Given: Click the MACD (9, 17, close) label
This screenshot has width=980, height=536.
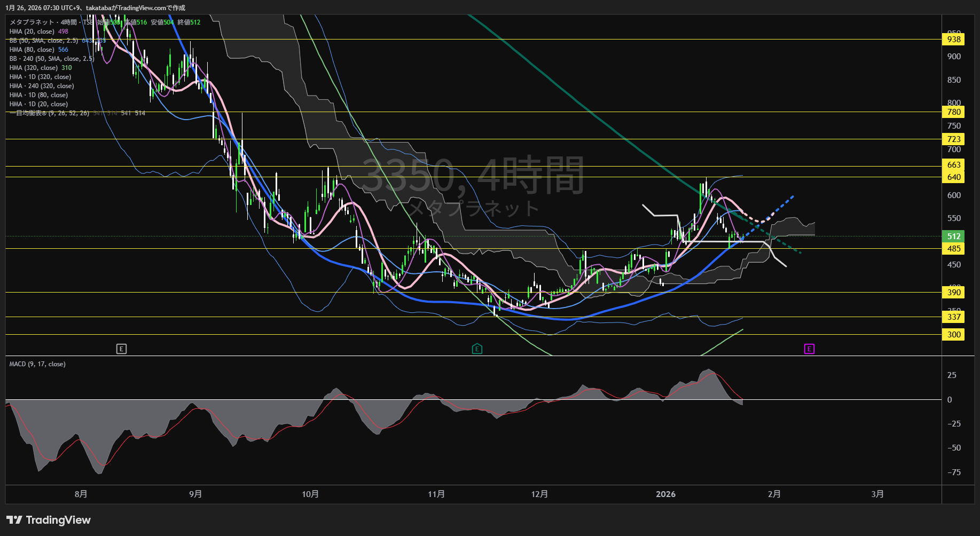Looking at the screenshot, I should [37, 364].
